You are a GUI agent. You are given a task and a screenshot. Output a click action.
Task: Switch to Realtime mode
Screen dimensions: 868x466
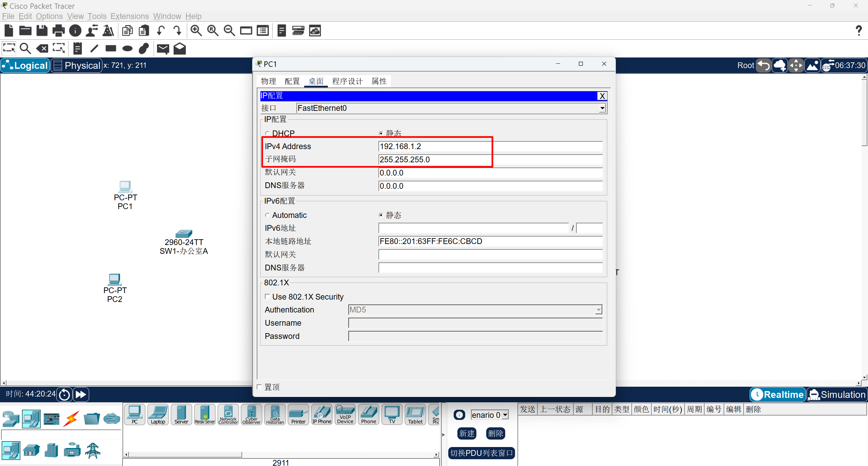[x=777, y=394]
